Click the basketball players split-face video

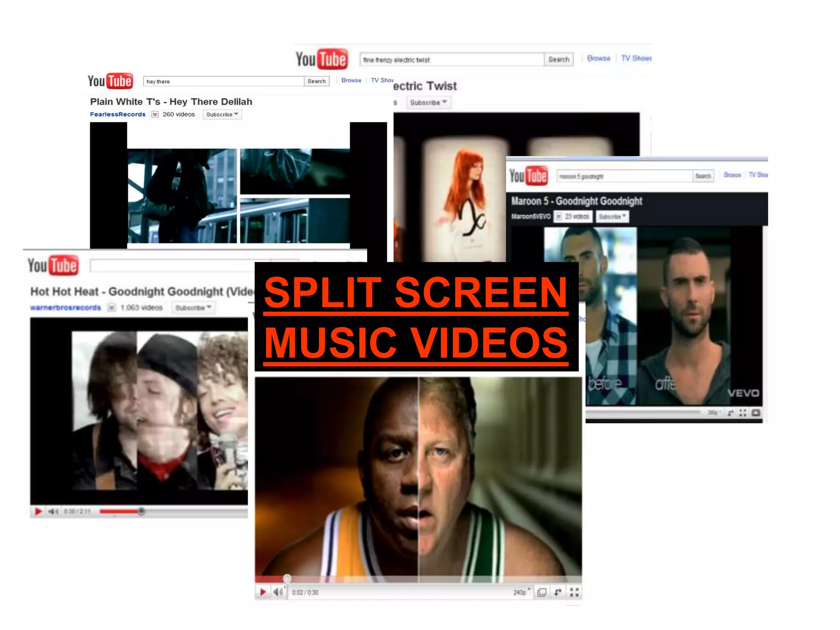point(418,476)
